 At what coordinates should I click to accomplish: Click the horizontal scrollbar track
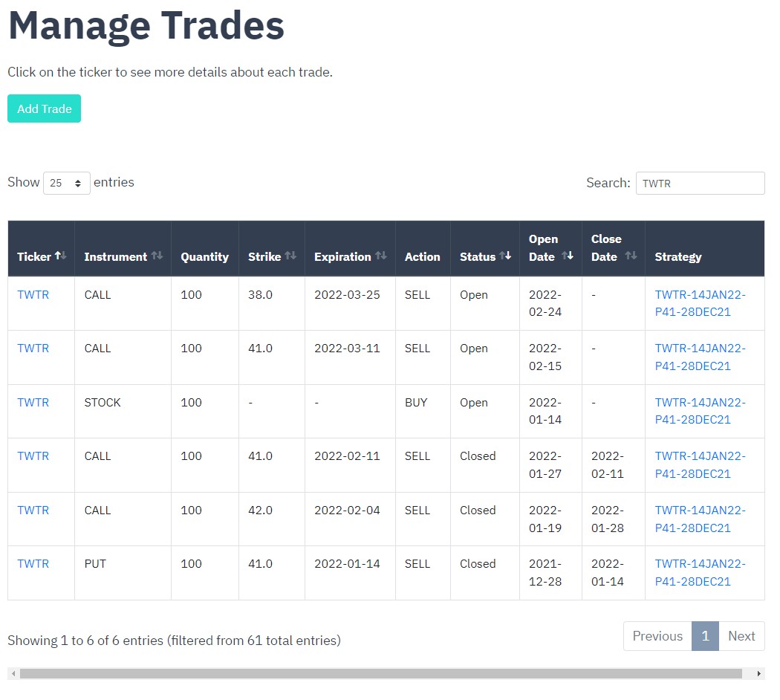(381, 674)
